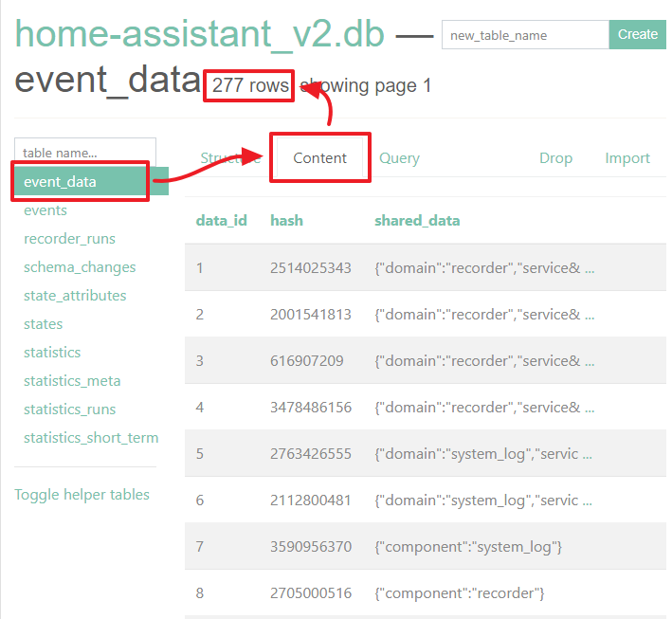Open the home-assistant_v2.db database link
The height and width of the screenshot is (619, 672).
200,34
